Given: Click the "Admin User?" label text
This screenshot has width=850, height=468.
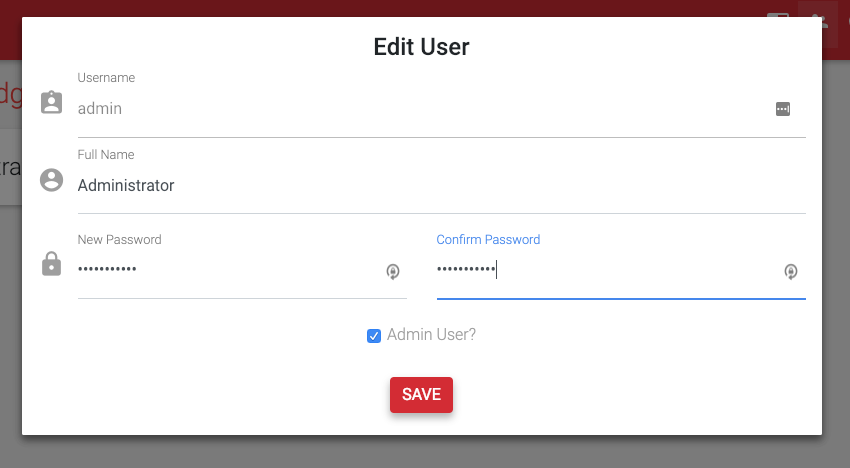Looking at the screenshot, I should pyautogui.click(x=432, y=335).
